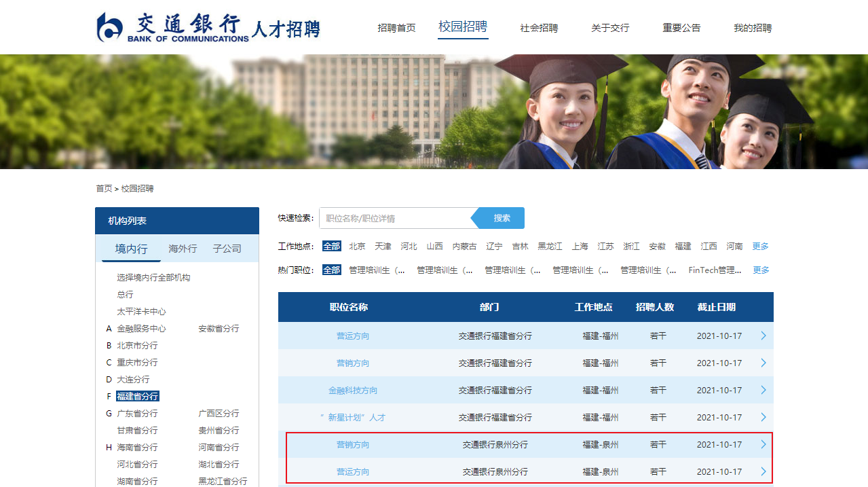Open arrow for 金融科技方向 row

pyautogui.click(x=763, y=390)
